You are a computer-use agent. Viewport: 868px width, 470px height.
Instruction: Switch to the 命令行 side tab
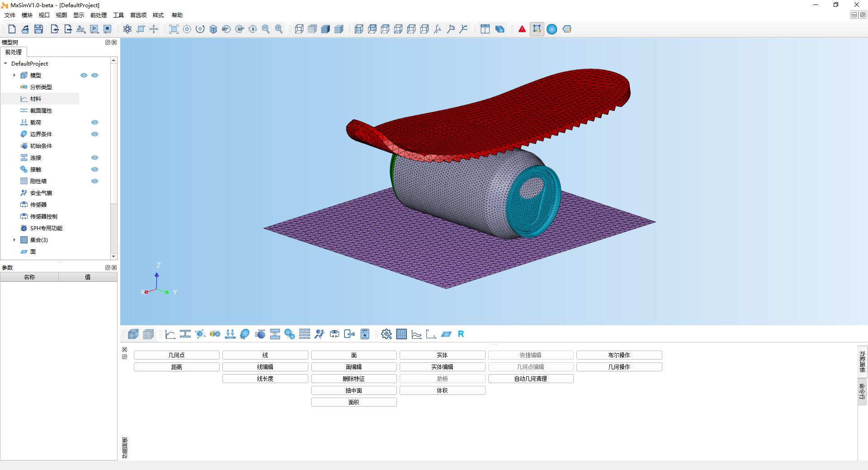click(862, 391)
